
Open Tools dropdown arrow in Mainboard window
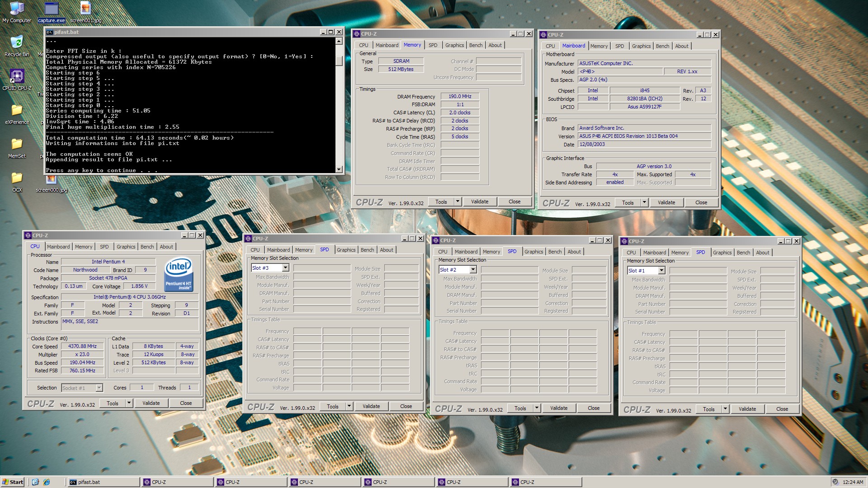coord(645,202)
